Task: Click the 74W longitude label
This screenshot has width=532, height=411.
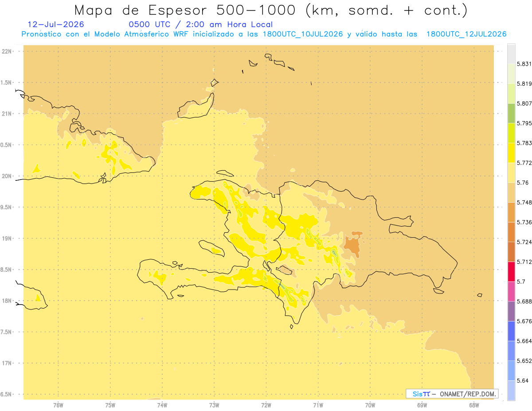Action: click(x=162, y=405)
